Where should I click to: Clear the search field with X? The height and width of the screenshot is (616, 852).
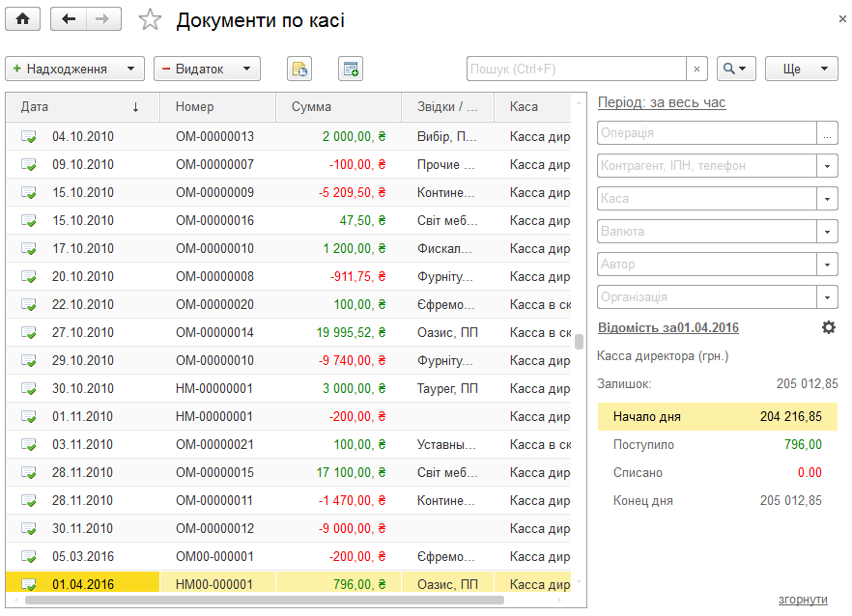pyautogui.click(x=696, y=69)
